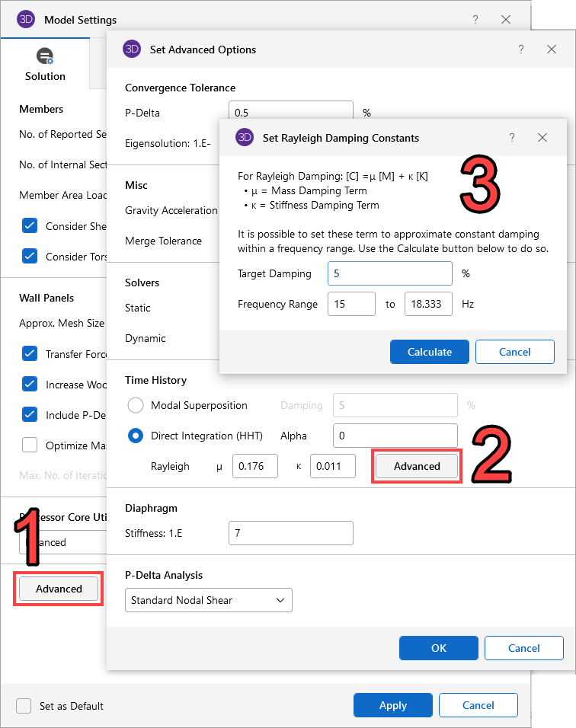This screenshot has height=728, width=576.
Task: Click Apply in Model Settings
Action: 392,705
